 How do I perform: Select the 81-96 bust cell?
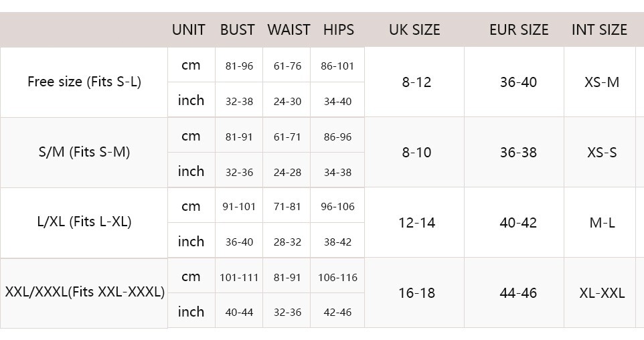tap(239, 66)
